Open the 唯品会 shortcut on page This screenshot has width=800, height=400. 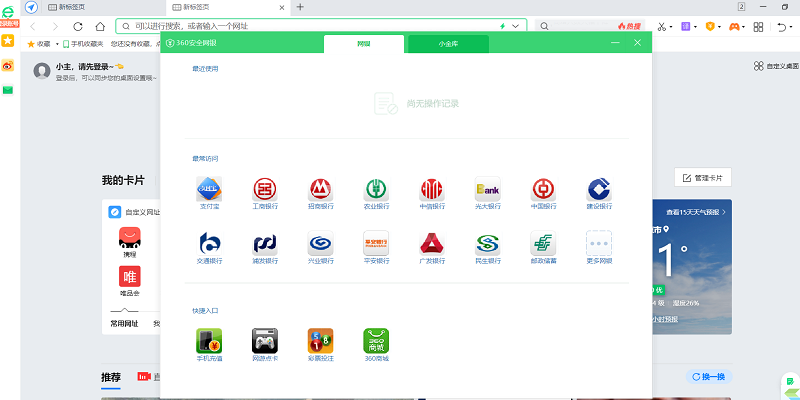[x=130, y=281]
